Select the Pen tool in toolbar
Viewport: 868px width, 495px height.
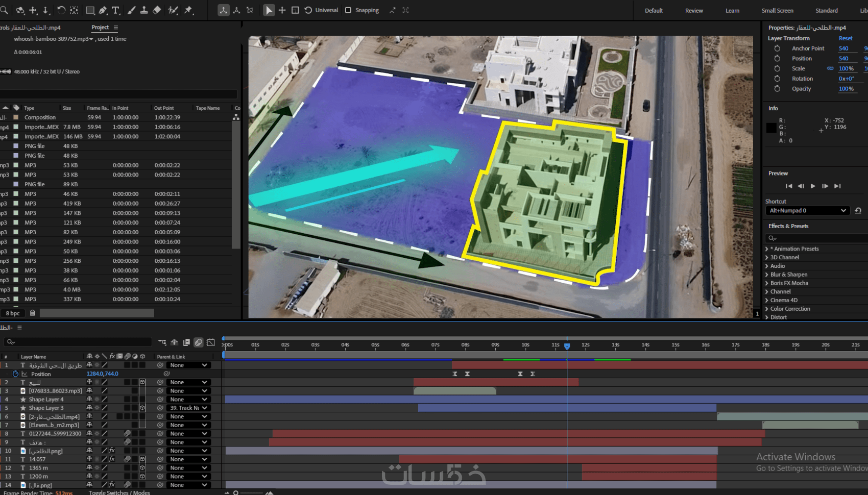click(x=103, y=10)
